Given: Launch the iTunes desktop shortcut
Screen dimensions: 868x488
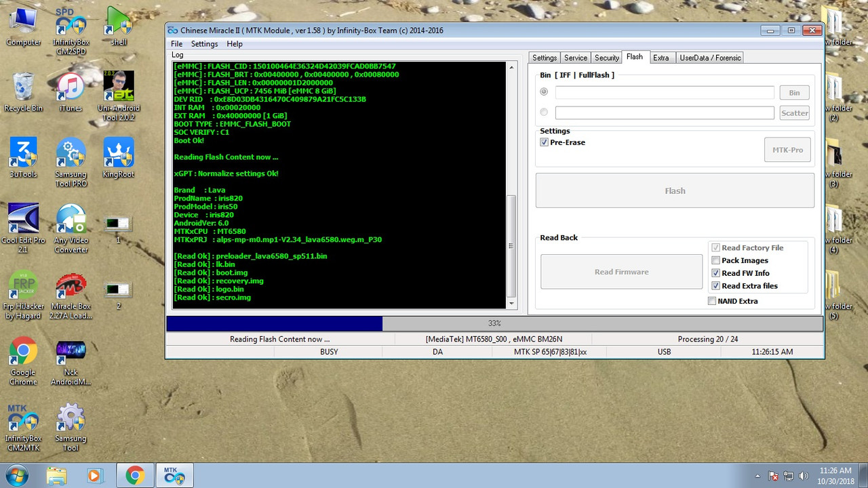Looking at the screenshot, I should (71, 93).
